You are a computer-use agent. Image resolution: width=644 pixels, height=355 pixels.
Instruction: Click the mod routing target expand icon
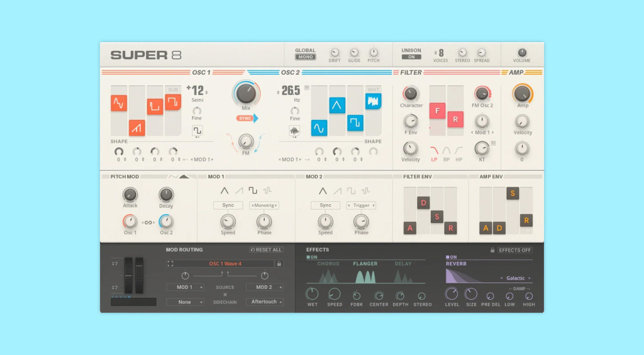[170, 263]
